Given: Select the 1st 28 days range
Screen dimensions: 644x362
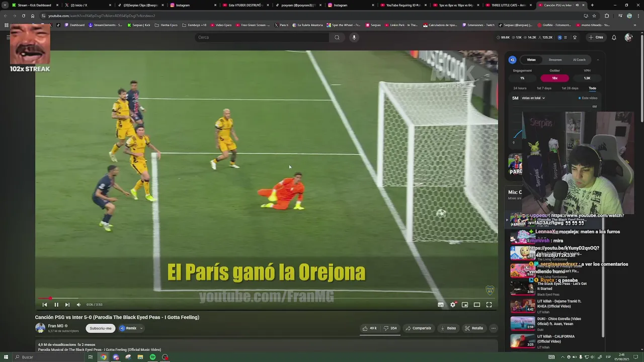Looking at the screenshot, I should (570, 88).
